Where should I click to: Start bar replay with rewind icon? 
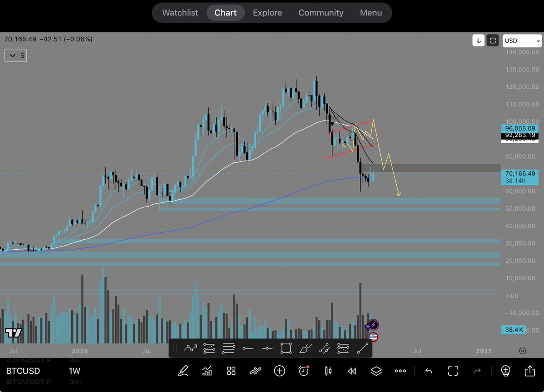(352, 371)
